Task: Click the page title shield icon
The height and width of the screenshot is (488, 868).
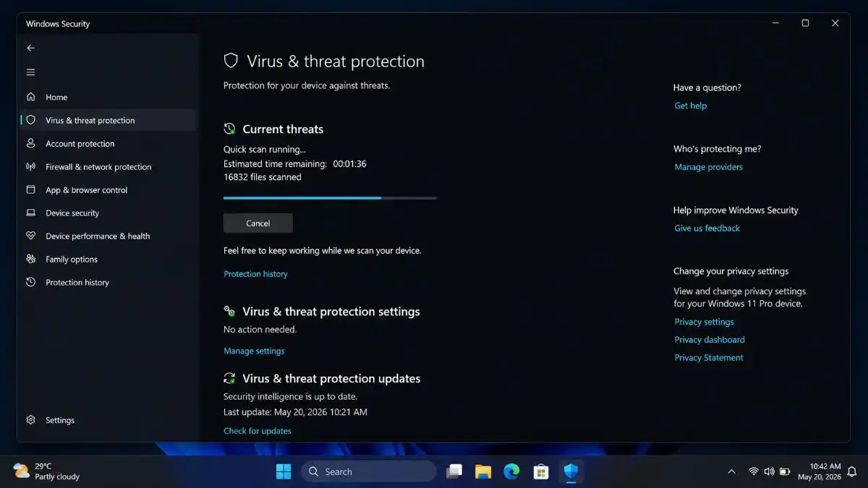Action: coord(231,61)
